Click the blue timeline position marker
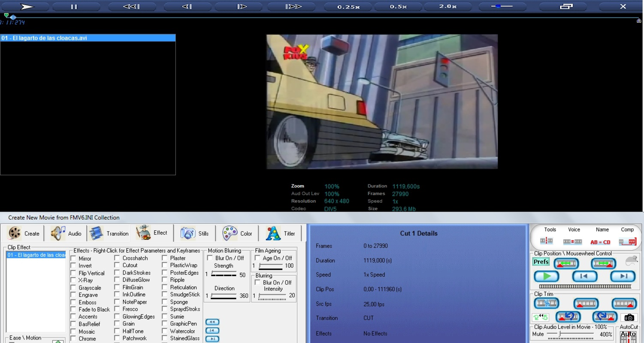The image size is (644, 343). [13, 18]
